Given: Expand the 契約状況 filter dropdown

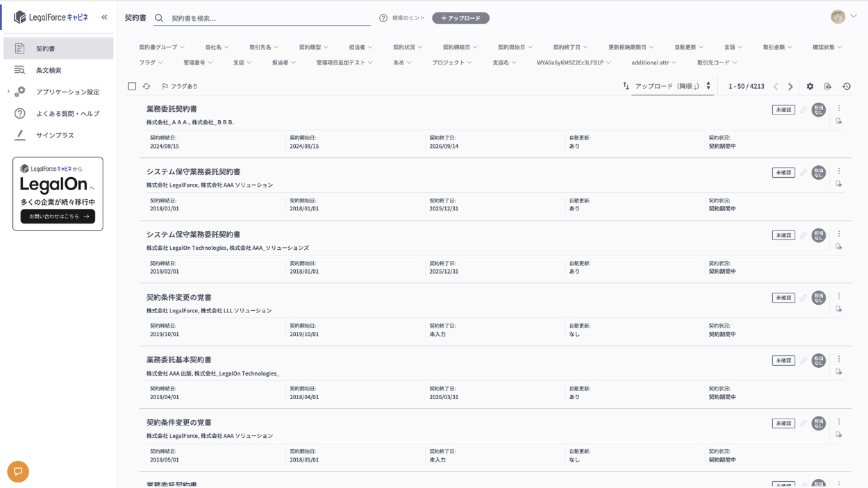Looking at the screenshot, I should coord(408,47).
